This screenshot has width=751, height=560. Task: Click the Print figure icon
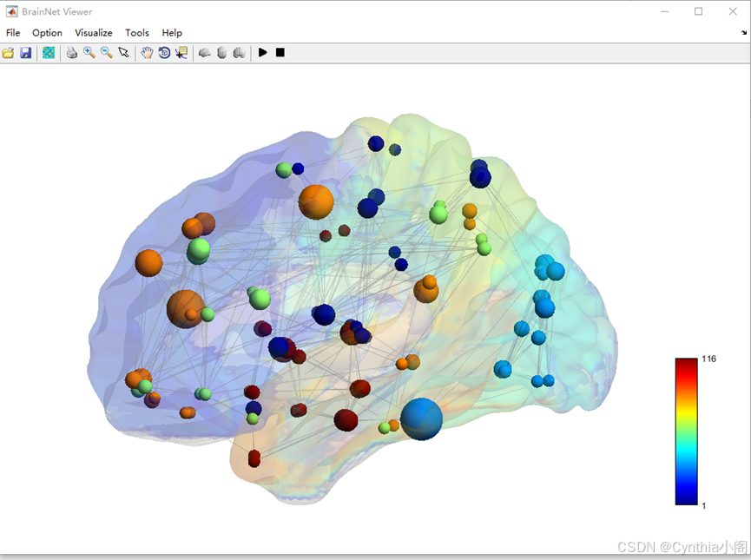click(71, 52)
